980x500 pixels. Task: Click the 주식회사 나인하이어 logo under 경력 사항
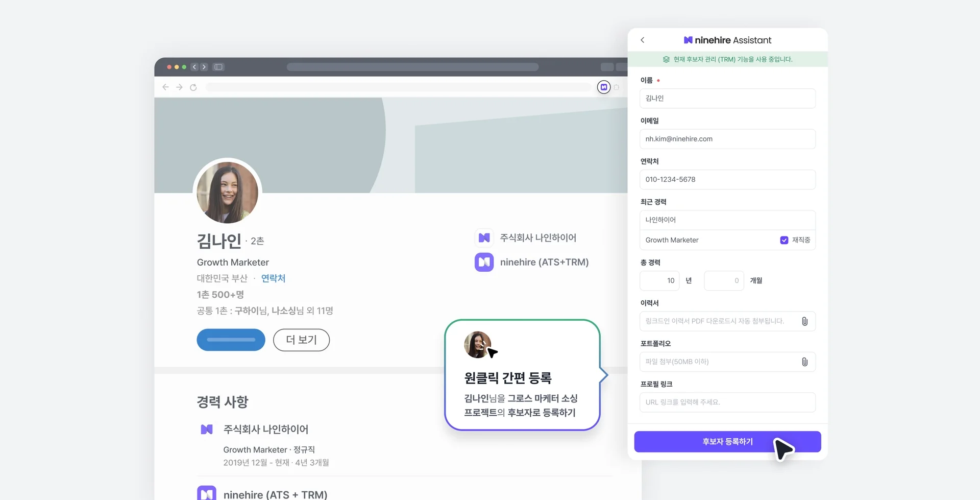pos(207,430)
